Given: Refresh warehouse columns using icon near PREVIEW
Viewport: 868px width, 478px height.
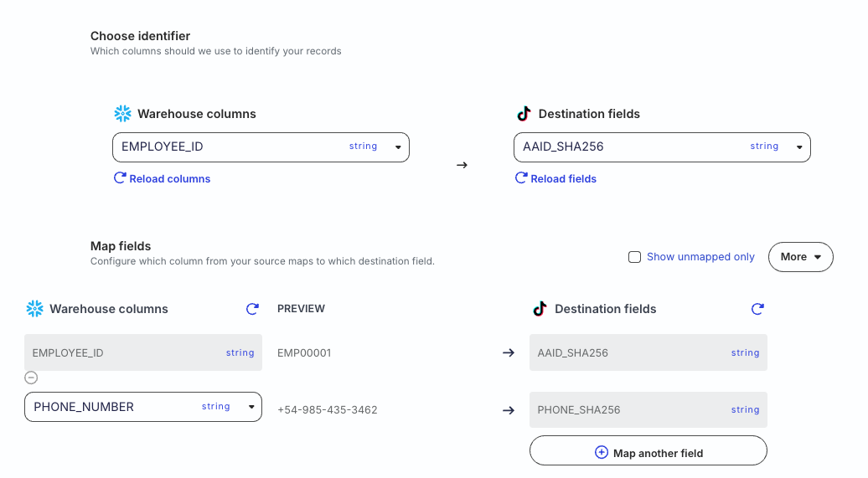Looking at the screenshot, I should tap(252, 309).
